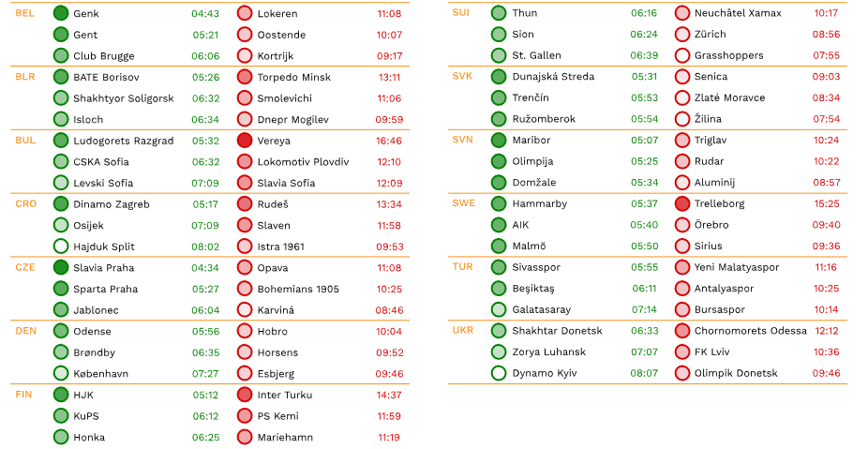Open the Ludogorets Razgrad team name
Screen dimensions: 868x449
point(123,141)
